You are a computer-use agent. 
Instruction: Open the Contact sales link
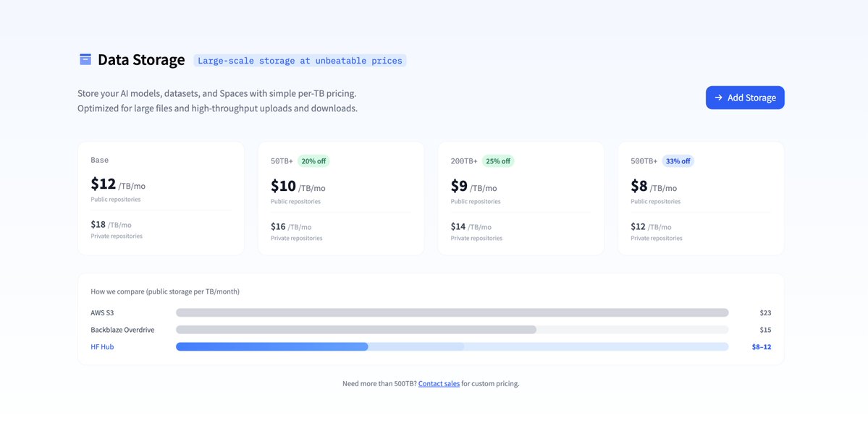pyautogui.click(x=439, y=383)
